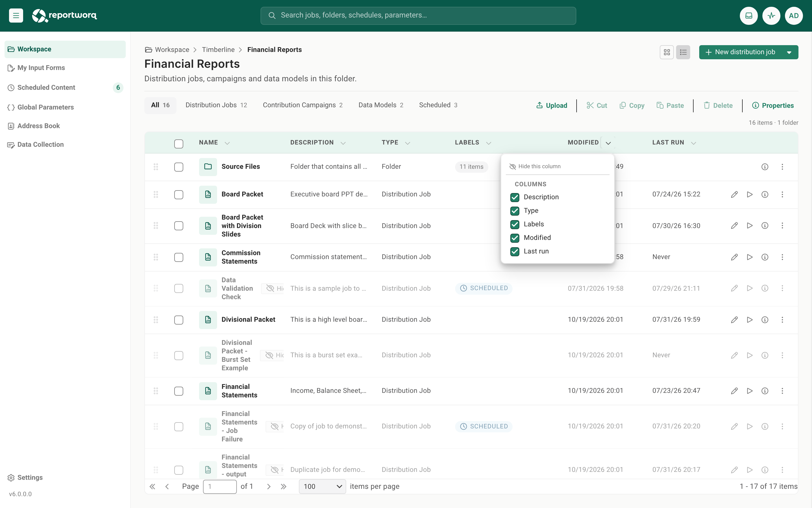
Task: Switch to the Scheduled tab
Action: tap(438, 105)
